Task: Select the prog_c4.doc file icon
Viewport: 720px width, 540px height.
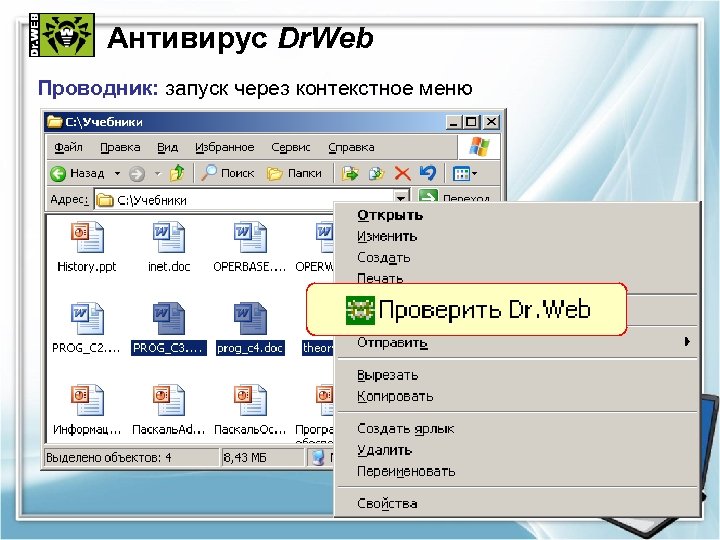Action: pyautogui.click(x=250, y=318)
